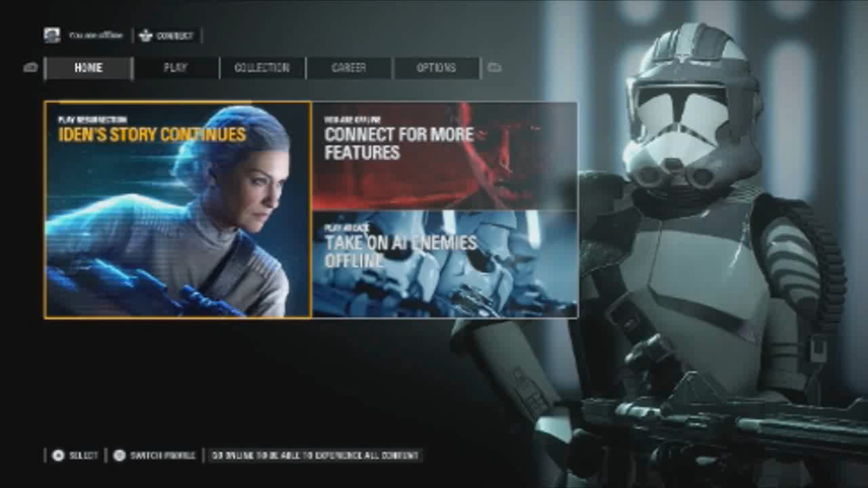This screenshot has height=488, width=868.
Task: Click the Select text label at bottom
Action: tap(84, 455)
